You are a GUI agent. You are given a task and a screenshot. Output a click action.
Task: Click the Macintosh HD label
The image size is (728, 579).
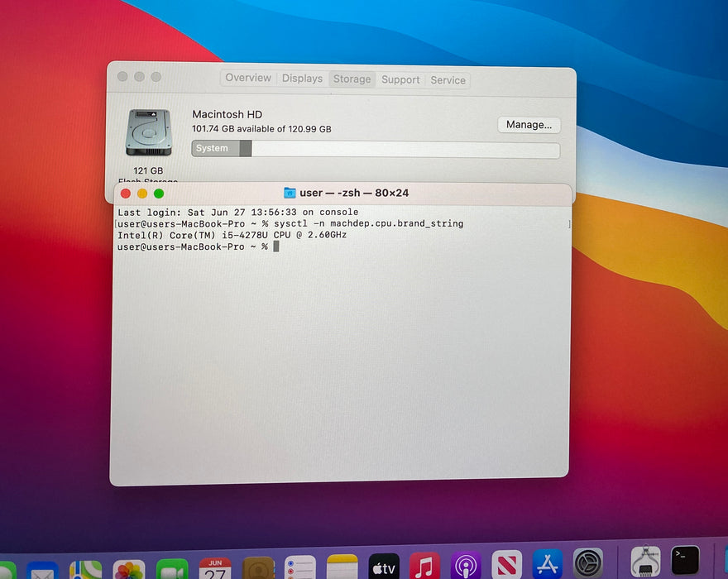227,114
